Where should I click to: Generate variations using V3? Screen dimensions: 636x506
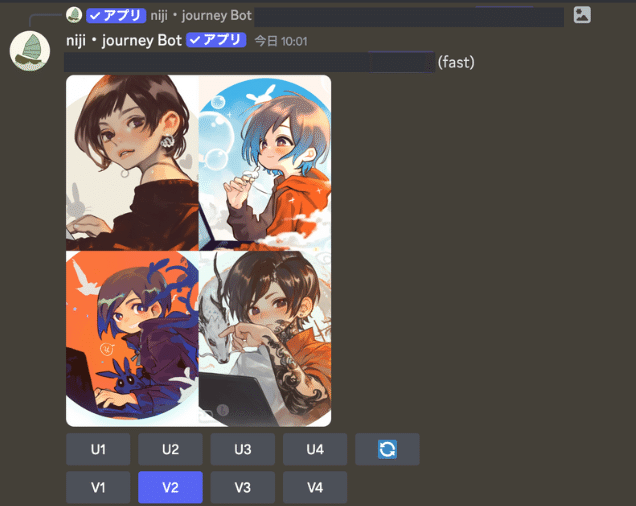coord(243,487)
